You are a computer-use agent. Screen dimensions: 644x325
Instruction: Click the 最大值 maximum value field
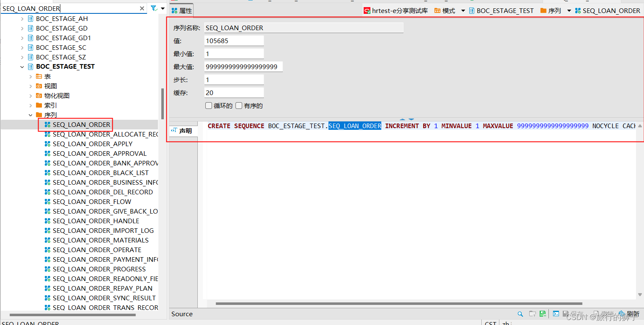[243, 67]
